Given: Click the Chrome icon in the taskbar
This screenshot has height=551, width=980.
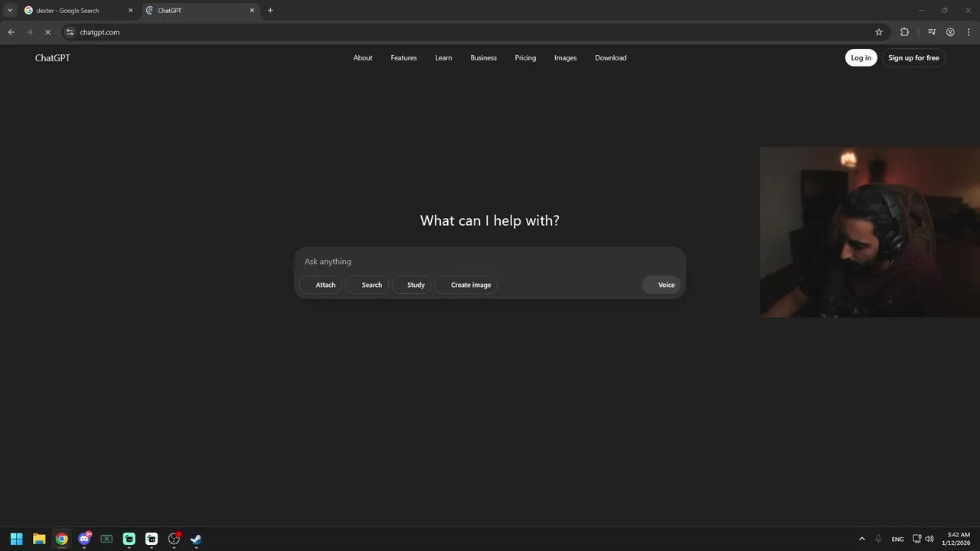Looking at the screenshot, I should pos(61,539).
